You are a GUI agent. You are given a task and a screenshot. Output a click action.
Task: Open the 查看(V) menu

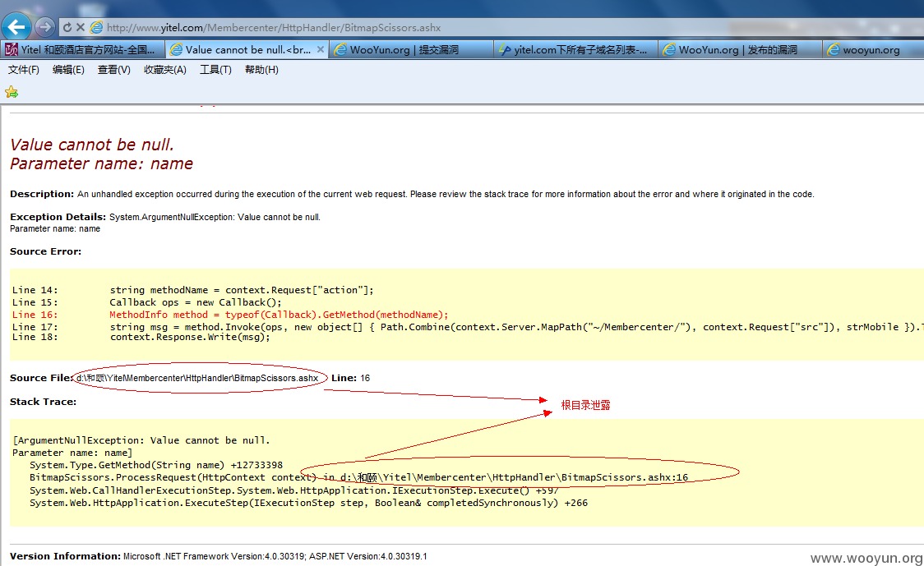tap(113, 70)
